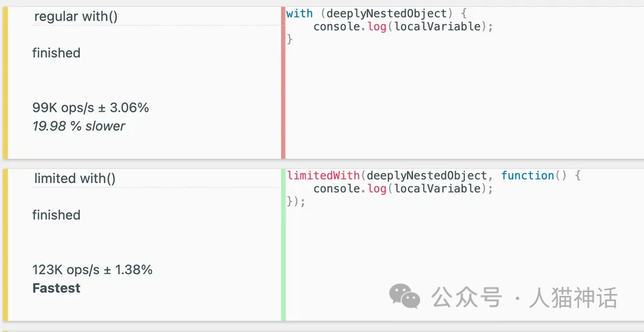Click "deeplyNestedObject" in the first code editor
The width and height of the screenshot is (644, 332).
[376, 14]
